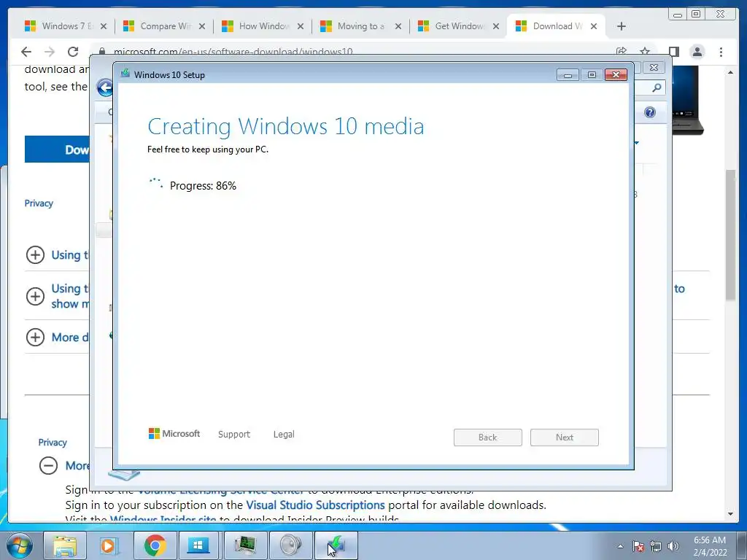Open the clock showing 6:56 AM
The image size is (747, 560).
pos(710,546)
